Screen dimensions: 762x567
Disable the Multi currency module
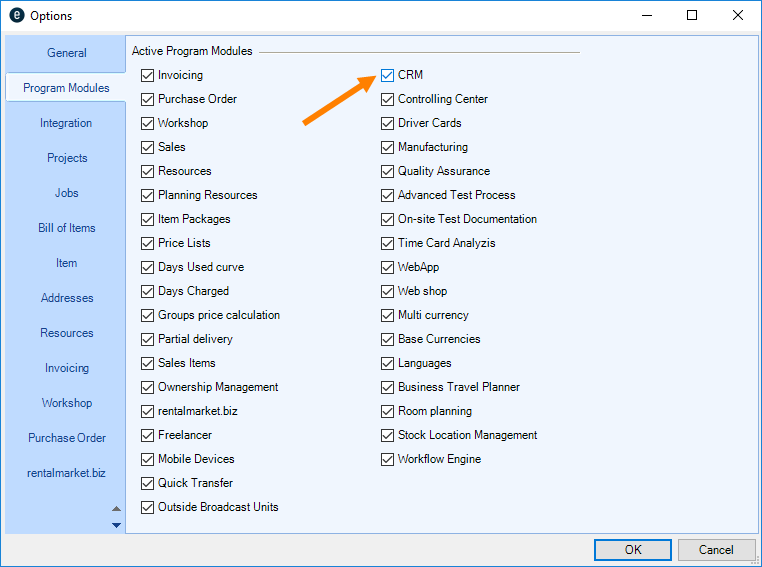tap(388, 315)
